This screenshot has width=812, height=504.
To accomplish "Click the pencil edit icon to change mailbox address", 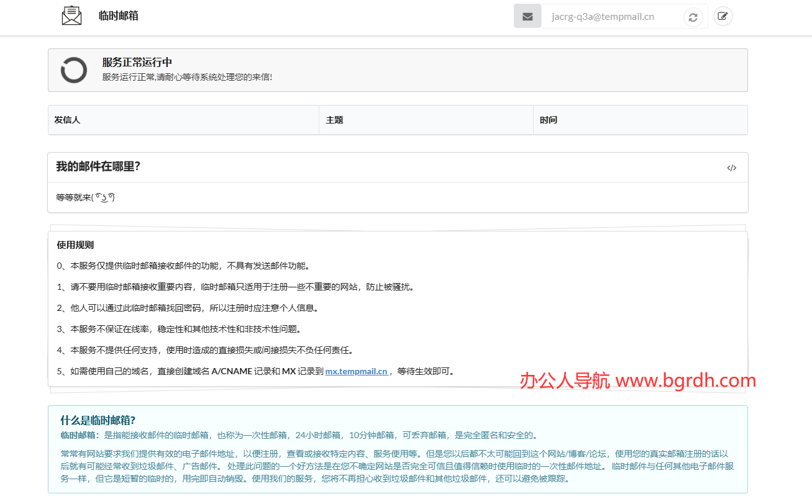I will (723, 16).
